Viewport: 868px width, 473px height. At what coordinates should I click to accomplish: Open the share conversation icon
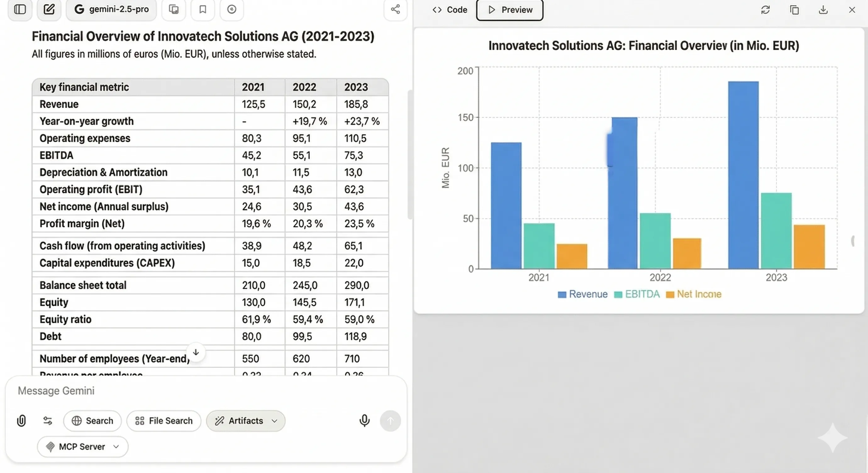(395, 9)
